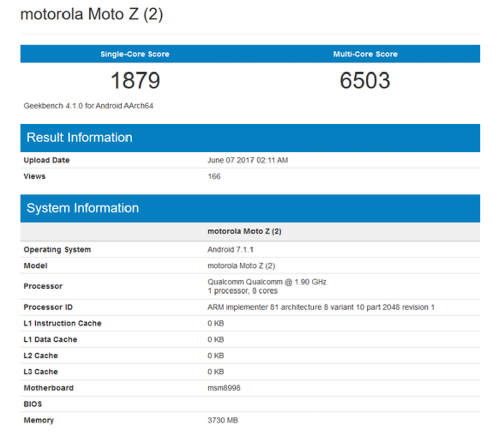
Task: Click the Views count 166
Action: (214, 176)
